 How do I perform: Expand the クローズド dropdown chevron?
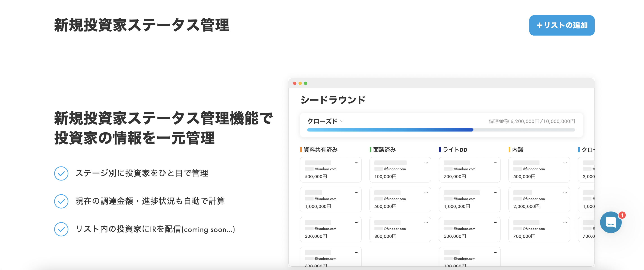pyautogui.click(x=341, y=121)
